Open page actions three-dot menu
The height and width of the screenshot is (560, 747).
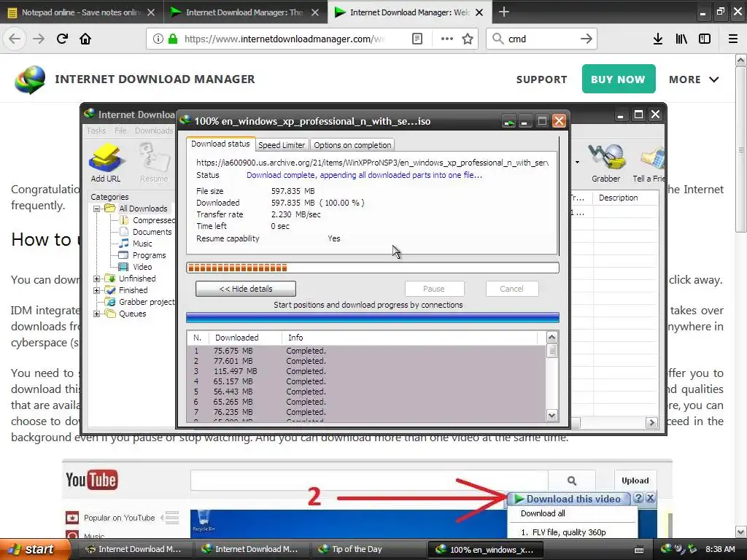[447, 39]
